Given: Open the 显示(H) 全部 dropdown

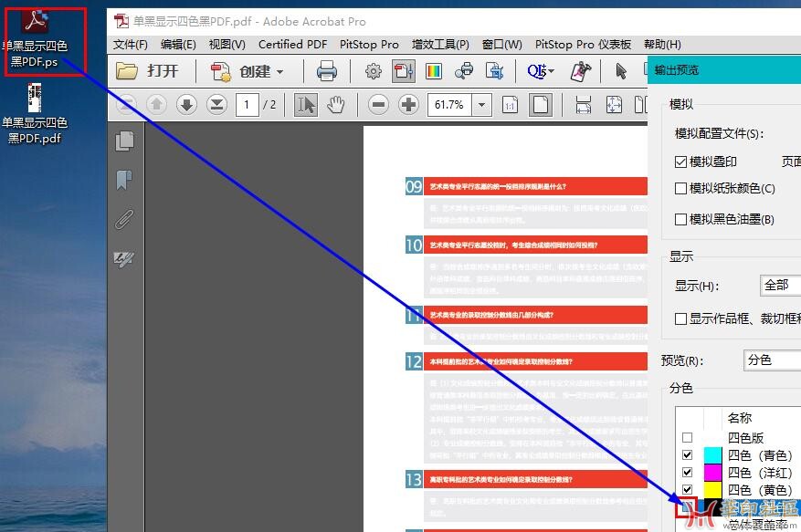Looking at the screenshot, I should 781,285.
